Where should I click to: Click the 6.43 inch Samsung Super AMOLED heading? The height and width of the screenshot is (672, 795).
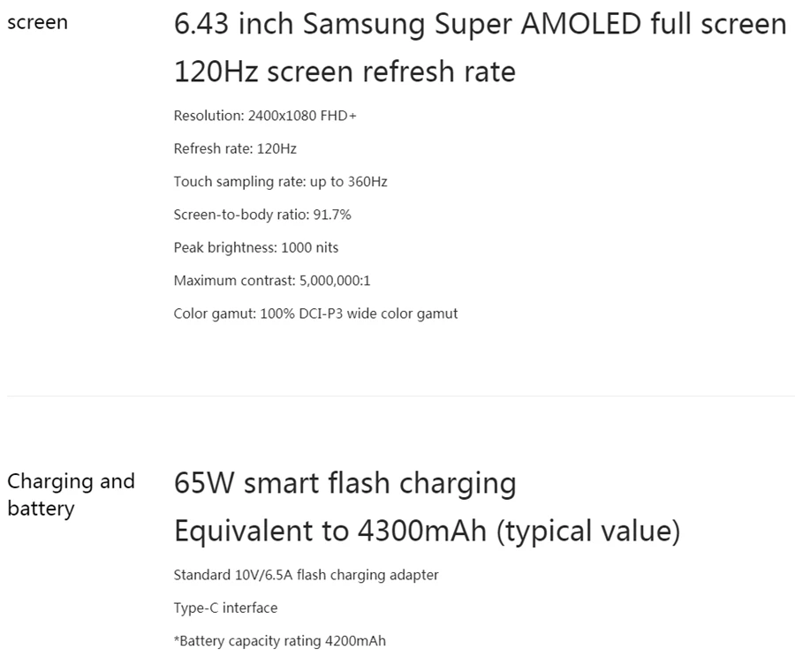click(x=480, y=24)
